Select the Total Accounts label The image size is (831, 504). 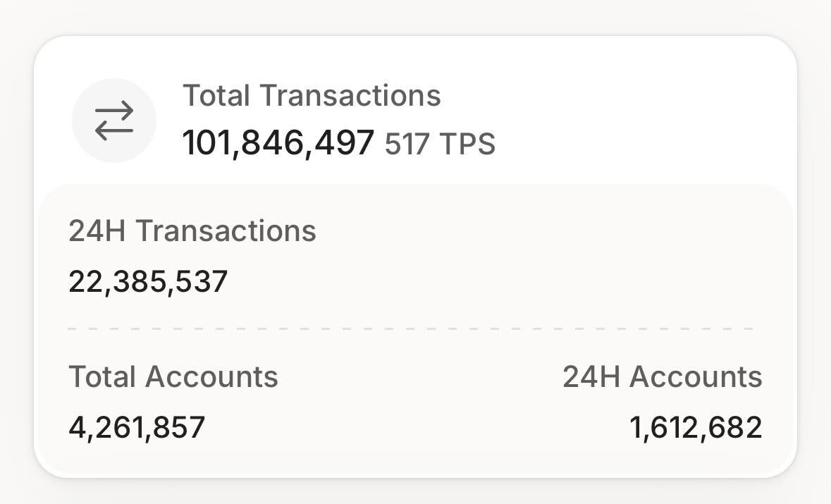tap(173, 377)
